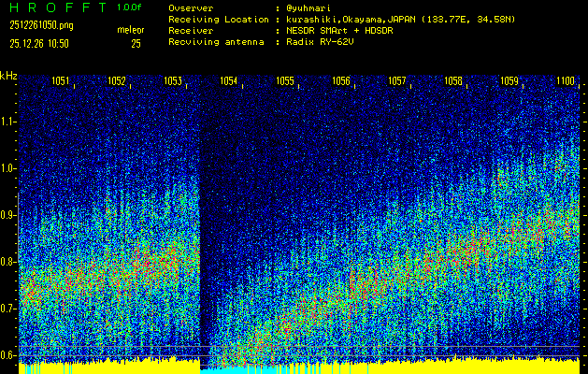
Task: Click the 0.9 frequency axis label
Action: pos(7,215)
